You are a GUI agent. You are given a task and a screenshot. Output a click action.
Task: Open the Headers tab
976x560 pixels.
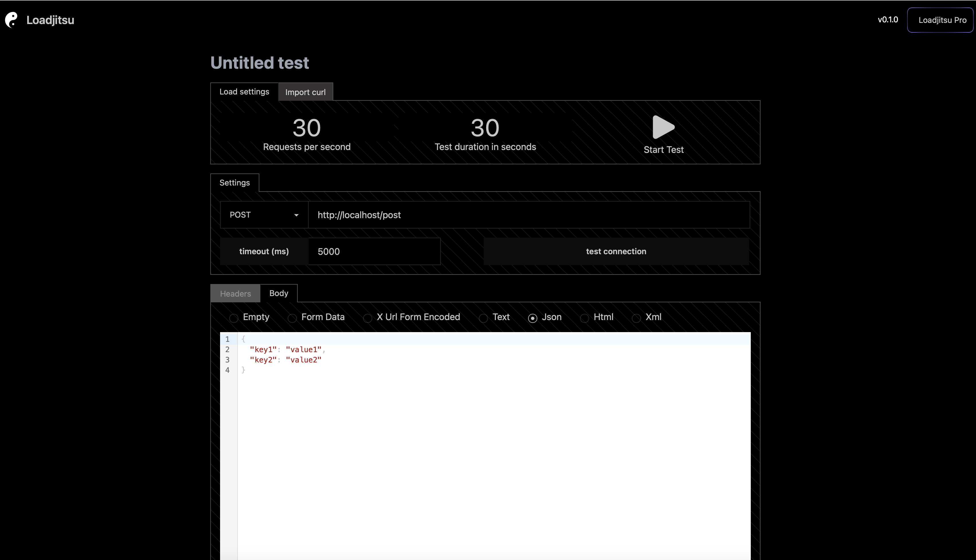pyautogui.click(x=235, y=294)
